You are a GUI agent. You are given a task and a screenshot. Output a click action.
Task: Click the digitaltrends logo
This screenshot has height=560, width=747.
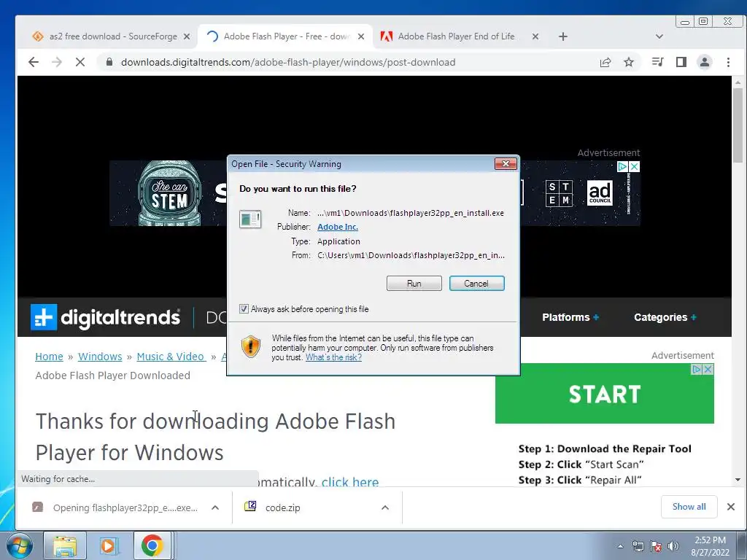point(105,317)
